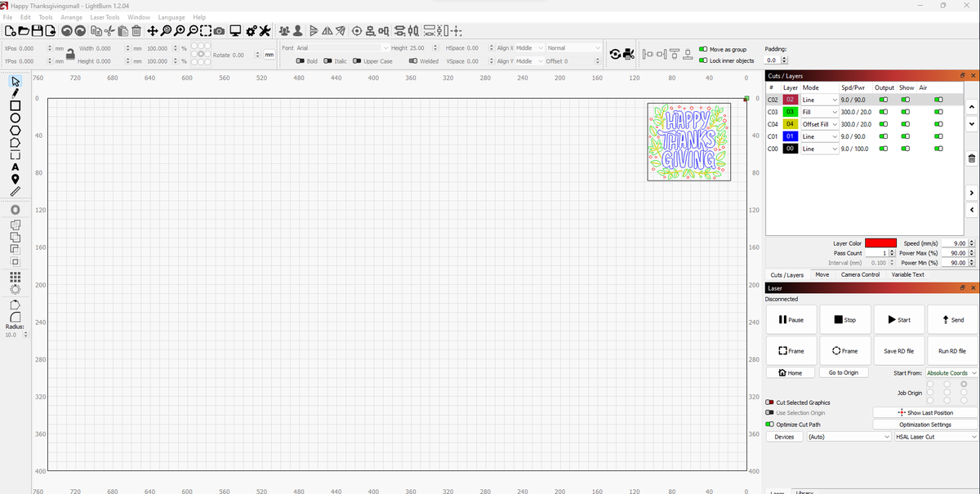
Task: Toggle Air switch for layer C04
Action: 939,124
